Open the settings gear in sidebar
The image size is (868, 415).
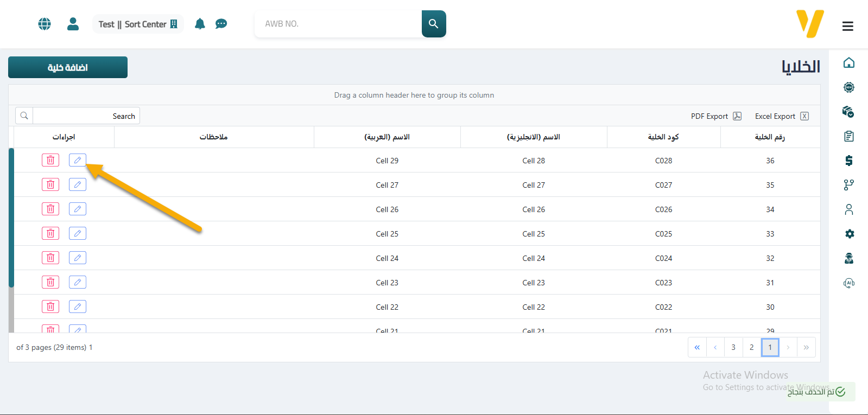click(849, 234)
